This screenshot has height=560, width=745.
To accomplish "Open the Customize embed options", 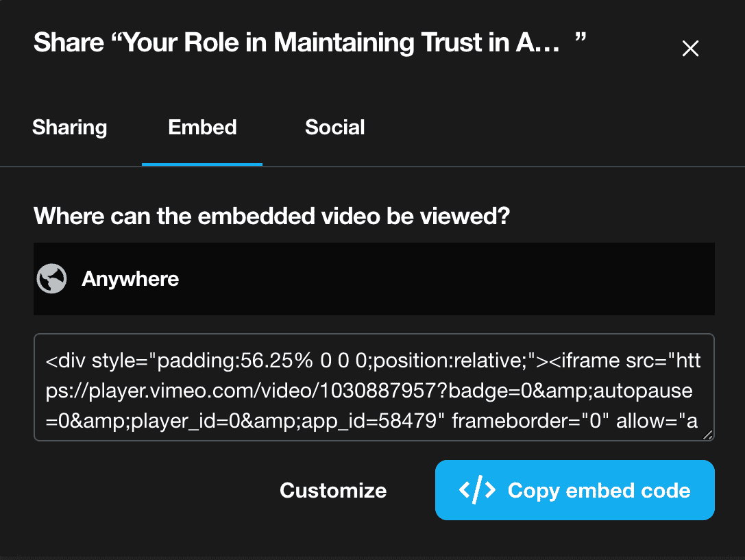I will click(x=333, y=491).
